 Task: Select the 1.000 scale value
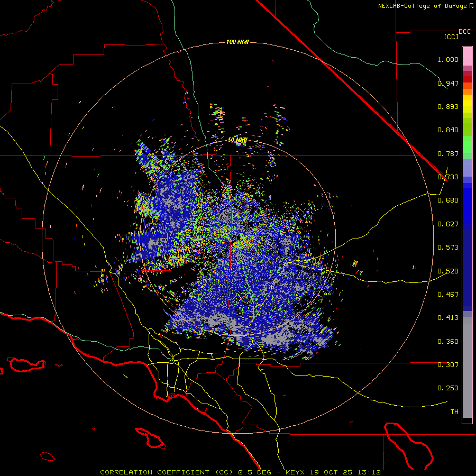point(448,59)
